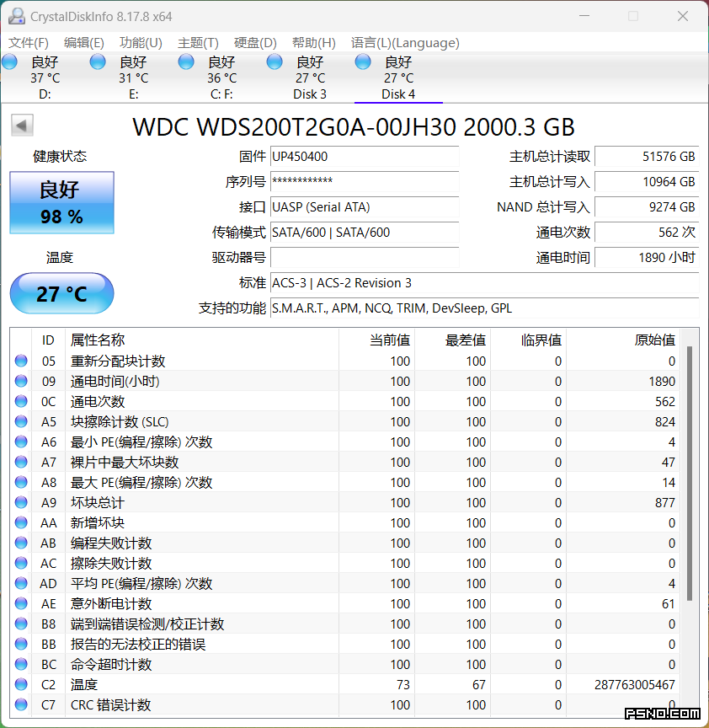Click status orb for drive D:
The height and width of the screenshot is (728, 709).
click(9, 62)
